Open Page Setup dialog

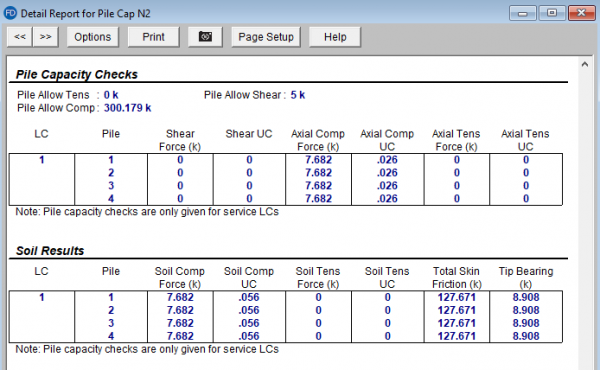click(x=266, y=37)
